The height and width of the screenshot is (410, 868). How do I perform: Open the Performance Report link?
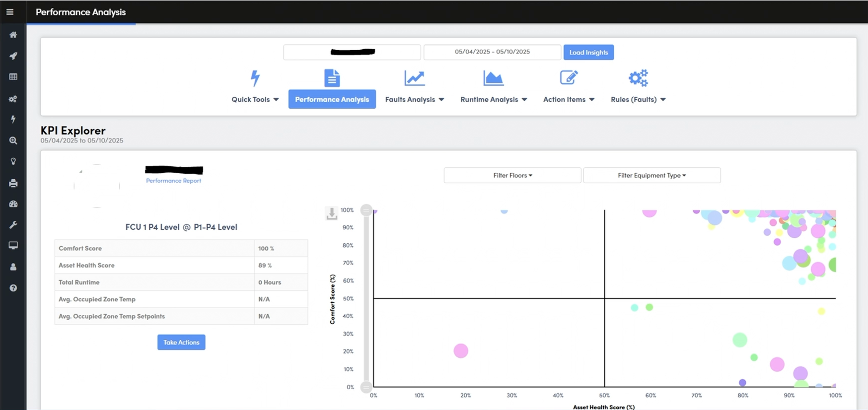tap(173, 181)
